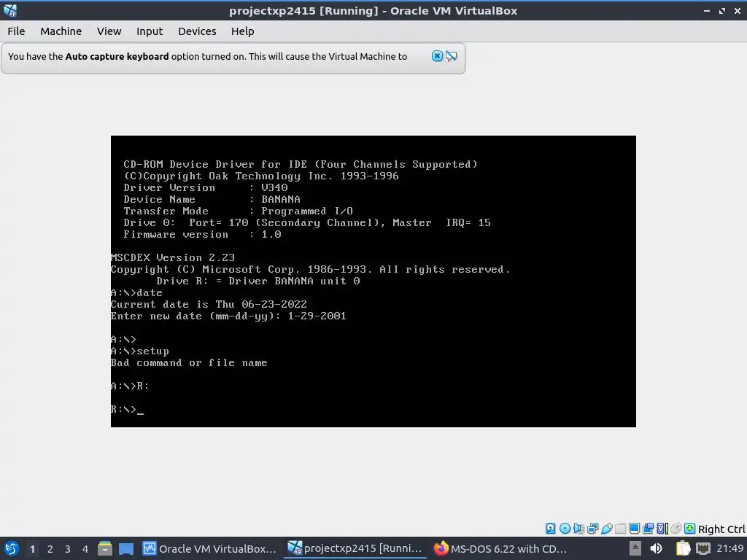Click the 21:49 clock
The width and height of the screenshot is (747, 560).
tap(729, 548)
